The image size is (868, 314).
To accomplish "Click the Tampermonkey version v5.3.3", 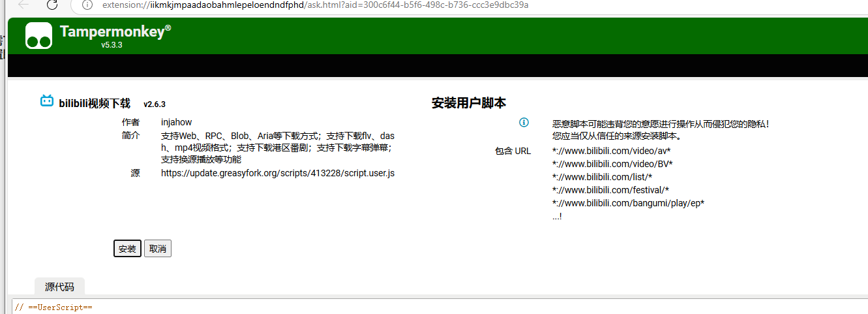I will (112, 45).
